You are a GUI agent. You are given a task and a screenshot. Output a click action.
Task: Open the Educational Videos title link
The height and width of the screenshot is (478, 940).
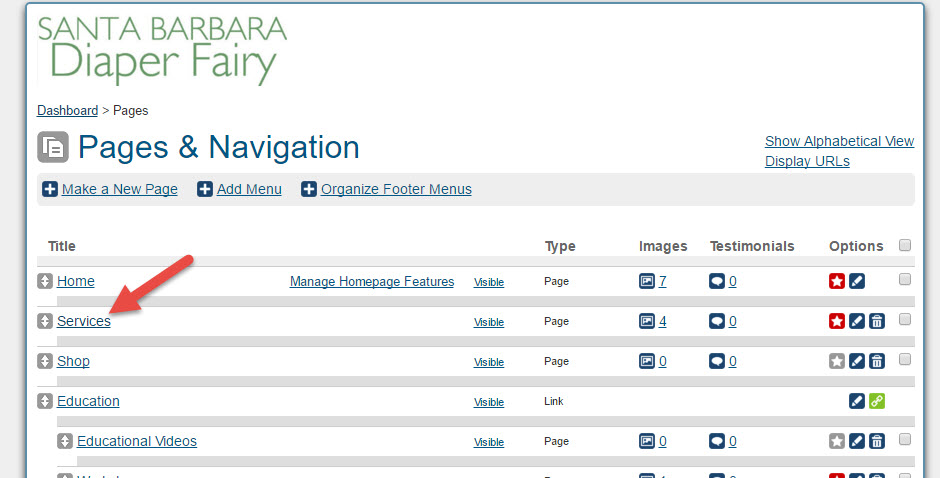coord(137,441)
